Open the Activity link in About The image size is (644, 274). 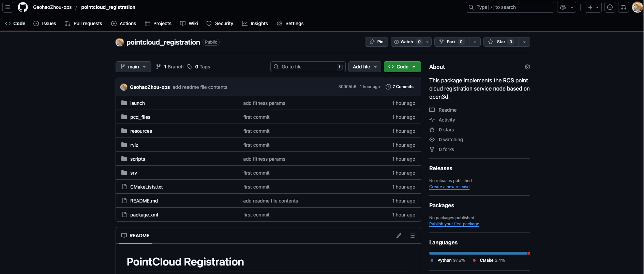[x=442, y=120]
